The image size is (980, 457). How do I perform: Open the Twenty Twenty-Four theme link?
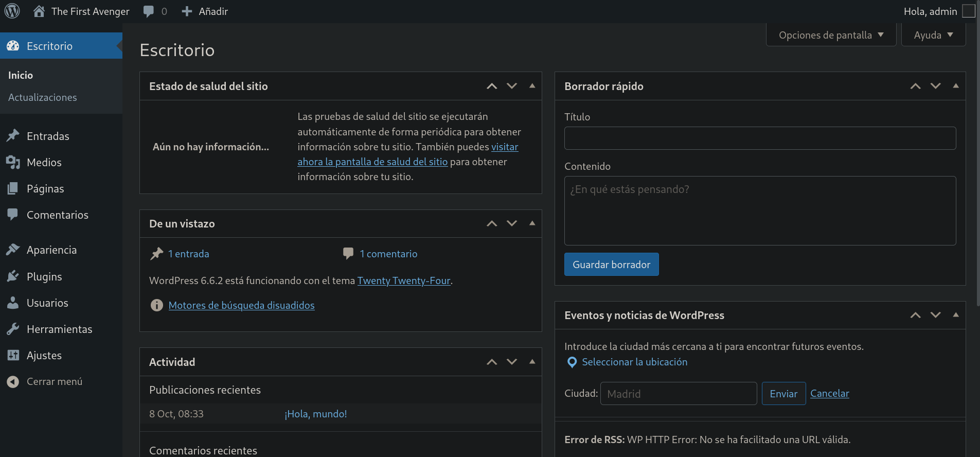coord(404,280)
